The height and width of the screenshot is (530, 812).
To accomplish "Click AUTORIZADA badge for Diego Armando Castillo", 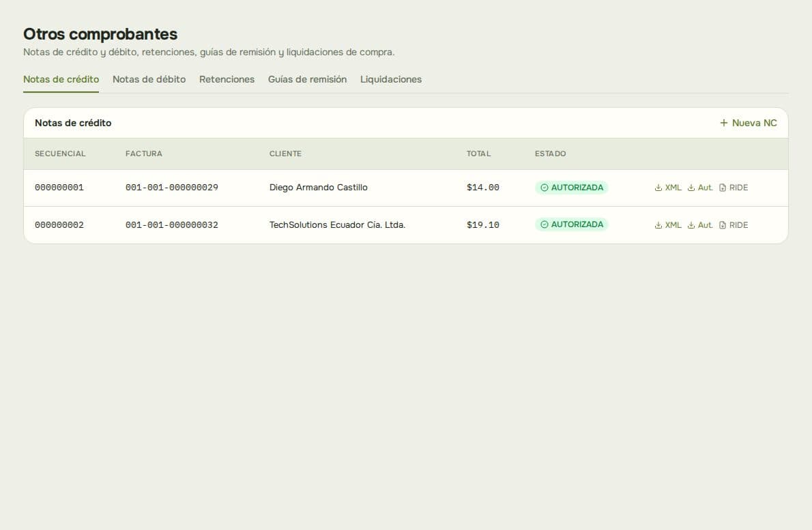I will point(572,188).
